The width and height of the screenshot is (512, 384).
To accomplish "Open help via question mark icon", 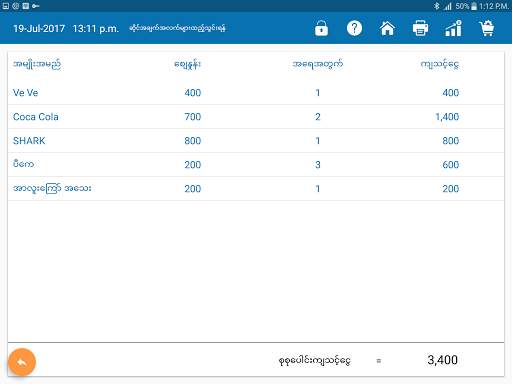I will click(x=354, y=28).
